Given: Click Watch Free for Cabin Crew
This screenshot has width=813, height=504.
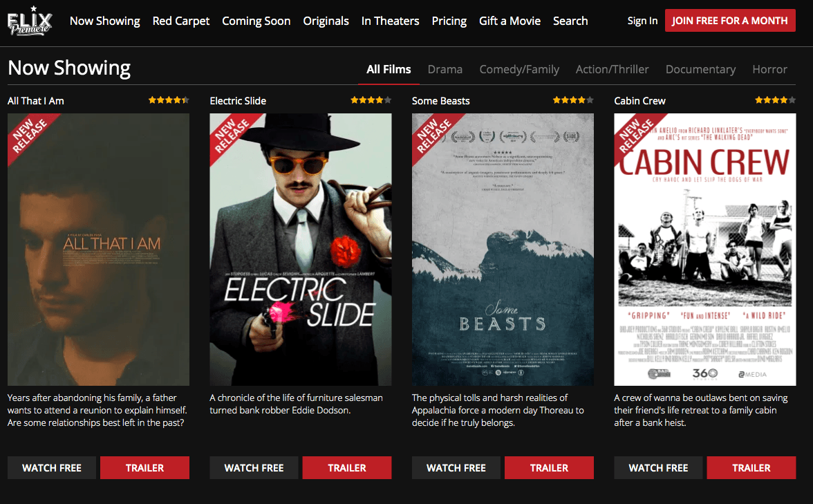Looking at the screenshot, I should pyautogui.click(x=658, y=467).
